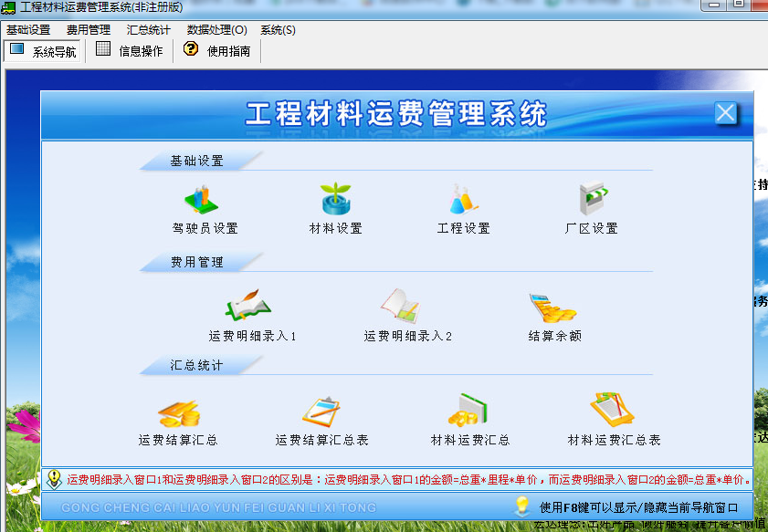Launch 运费明细录入1 entry window icon
This screenshot has height=532, width=768.
(250, 307)
